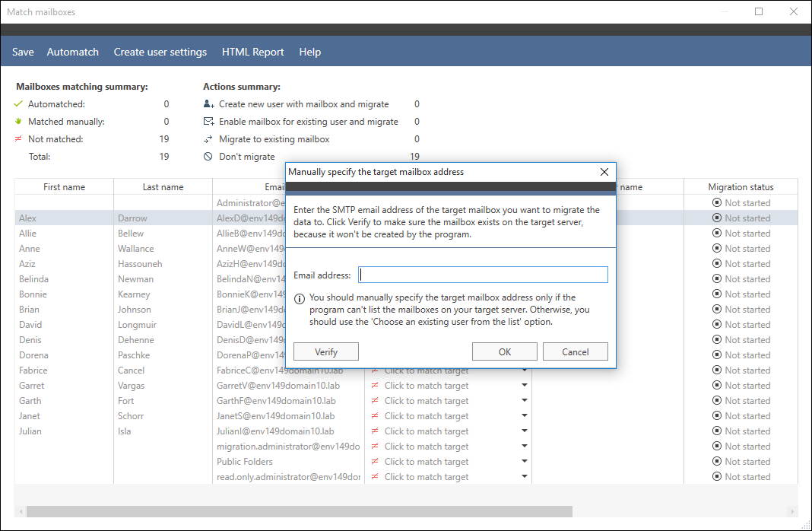Click Not started status icon for Brian row
The width and height of the screenshot is (812, 531).
717,310
